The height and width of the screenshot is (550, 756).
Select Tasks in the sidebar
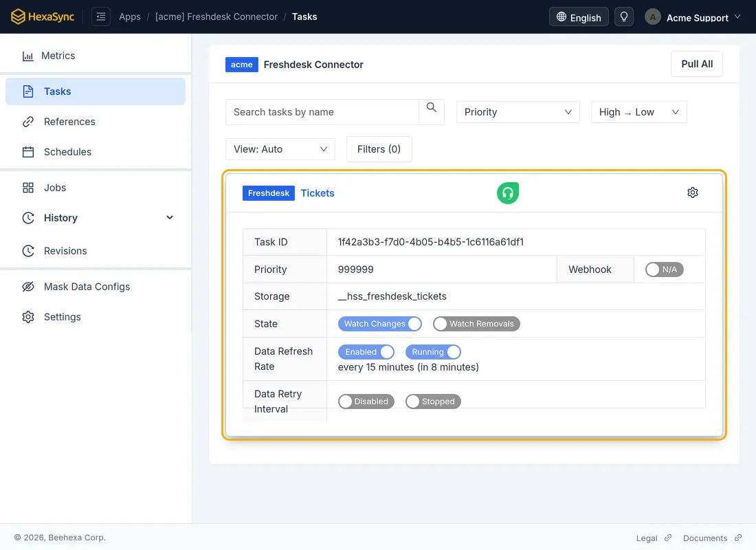96,91
